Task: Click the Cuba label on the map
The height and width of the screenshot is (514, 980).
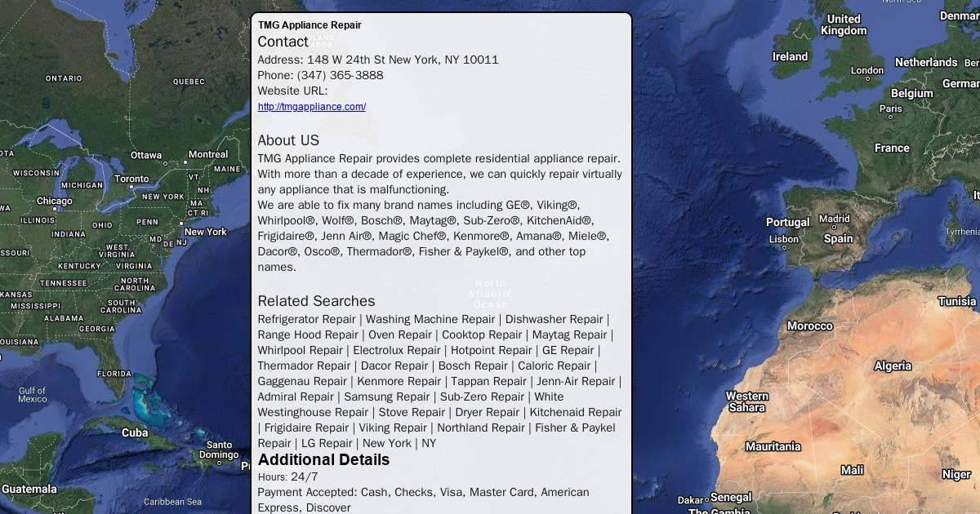Action: pos(135,433)
